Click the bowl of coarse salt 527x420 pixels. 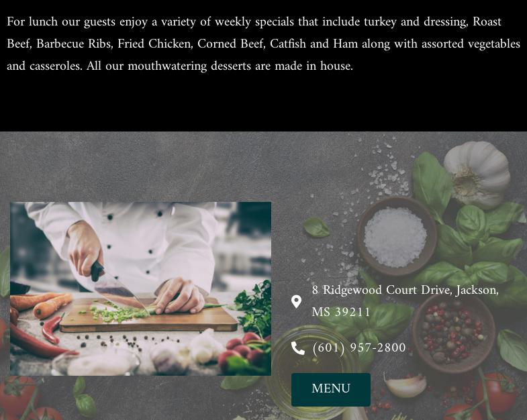397,236
